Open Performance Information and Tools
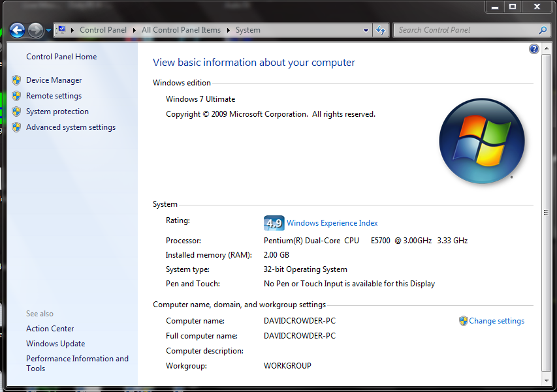 point(78,363)
